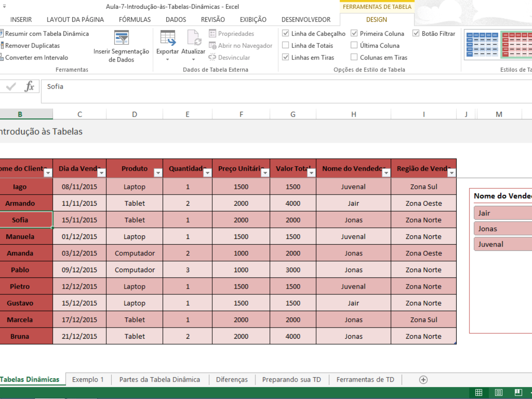Expand the Região de Venda filter dropdown

coord(451,173)
